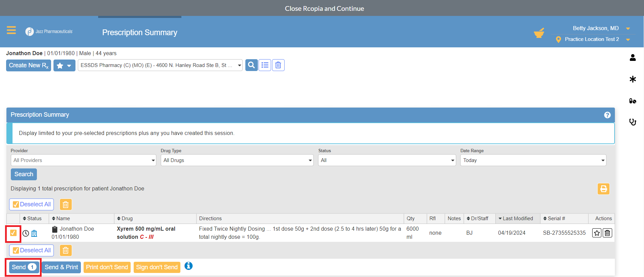Open the mortar and pestle pharmacy icon
Image resolution: width=644 pixels, height=277 pixels.
pyautogui.click(x=539, y=33)
